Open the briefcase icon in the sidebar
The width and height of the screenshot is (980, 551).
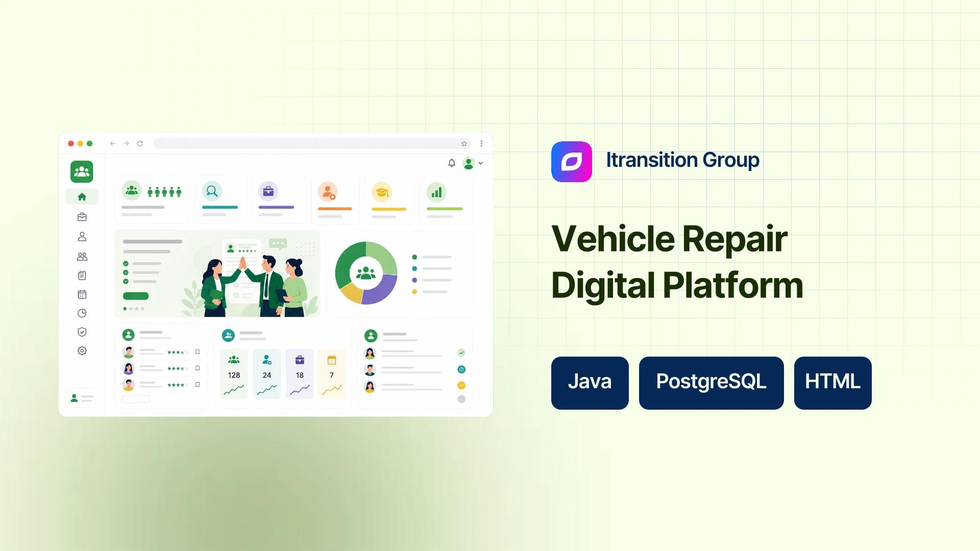[82, 217]
